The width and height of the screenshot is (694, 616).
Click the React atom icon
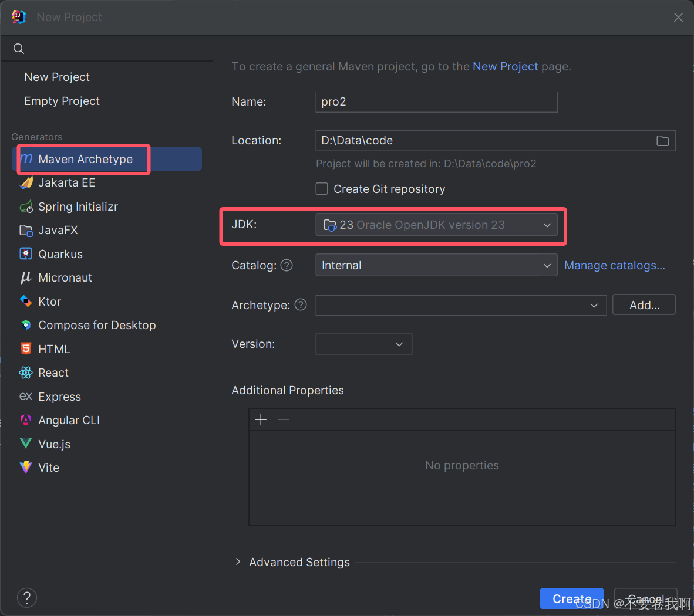[26, 373]
